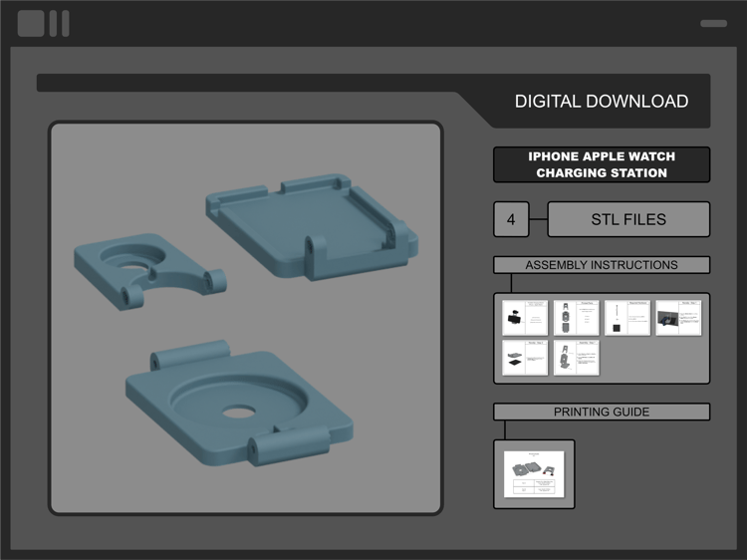This screenshot has width=747, height=560.
Task: Open the printing guide page thumbnail
Action: (x=534, y=474)
